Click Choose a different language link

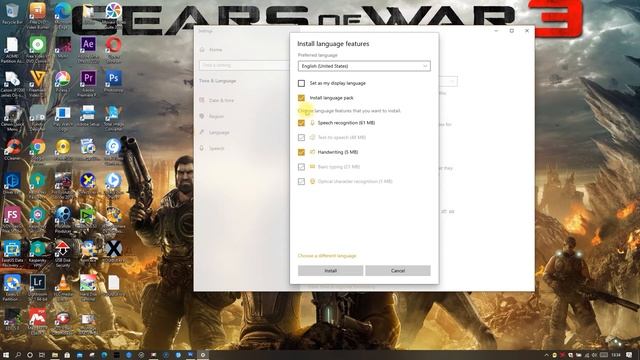click(x=327, y=256)
